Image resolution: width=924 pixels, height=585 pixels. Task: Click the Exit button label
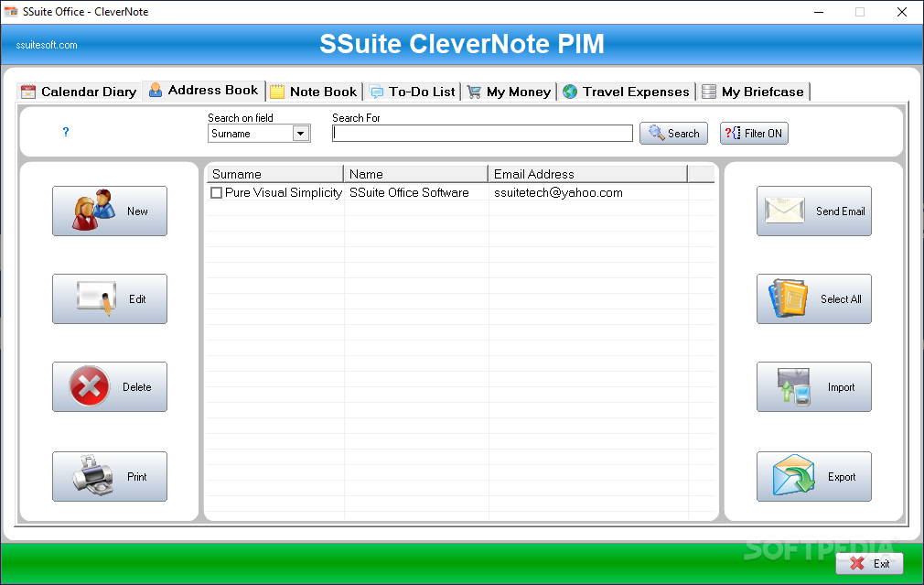[882, 564]
